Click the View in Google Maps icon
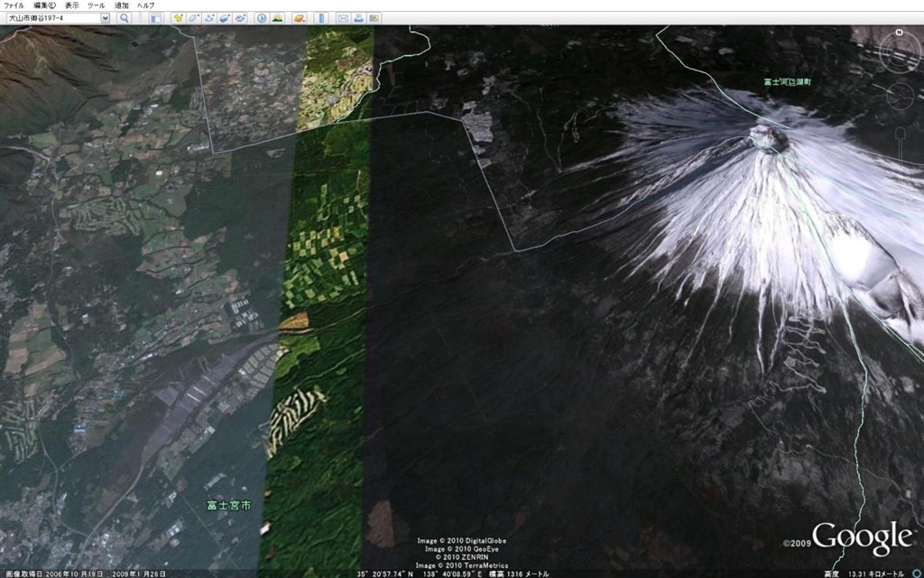 click(x=374, y=18)
